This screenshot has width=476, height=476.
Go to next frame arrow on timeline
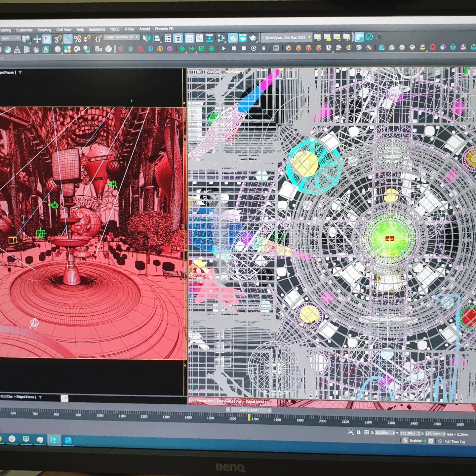tap(269, 410)
